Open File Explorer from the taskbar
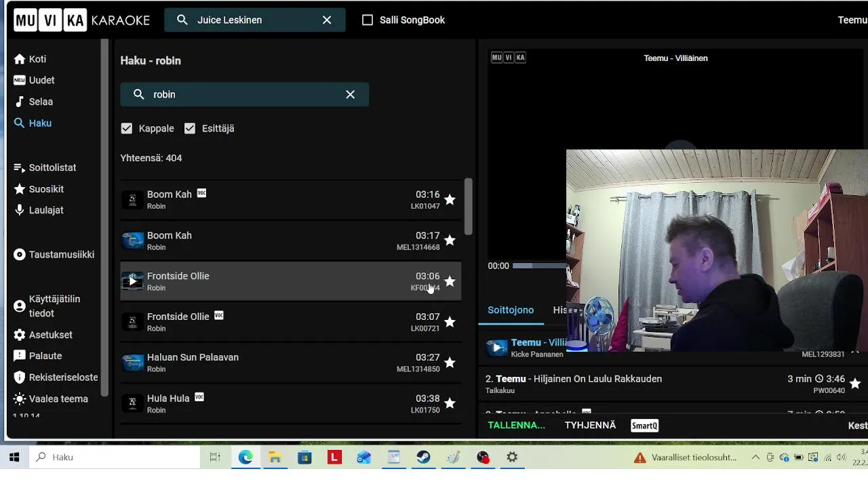 (275, 457)
